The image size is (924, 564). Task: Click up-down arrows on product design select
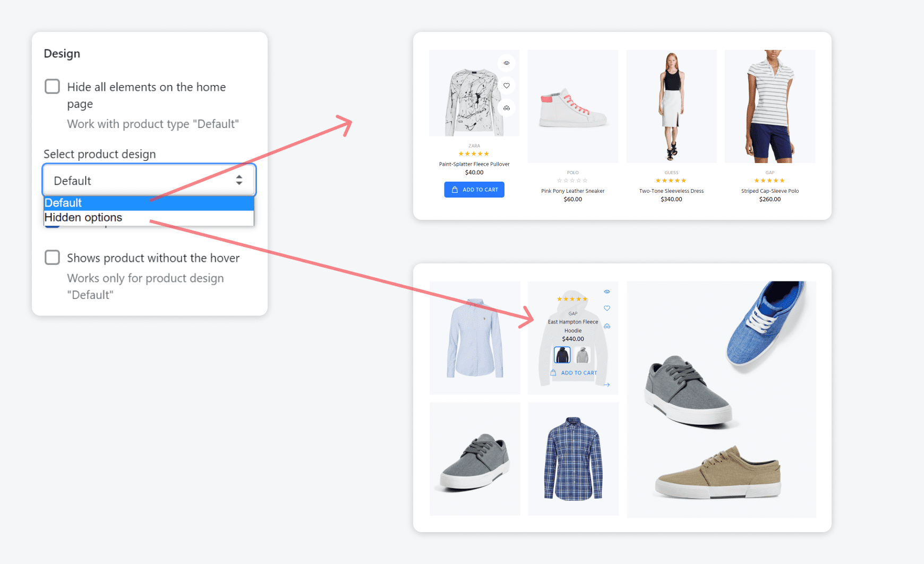239,181
